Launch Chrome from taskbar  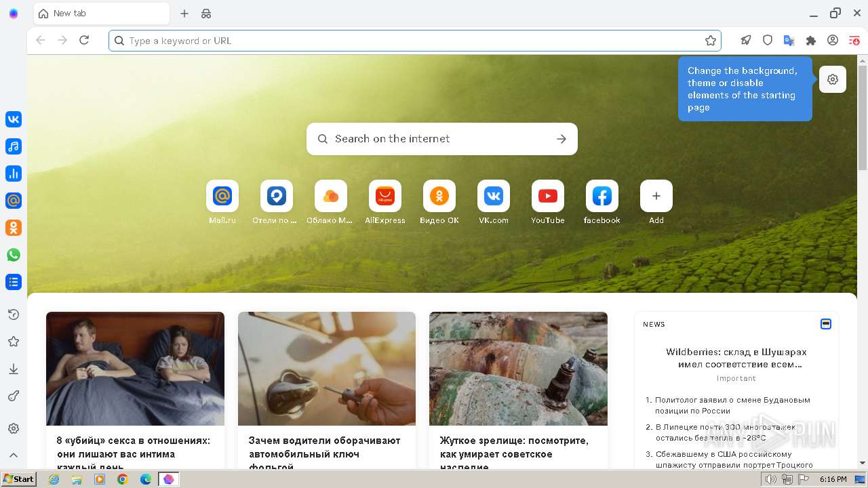123,479
